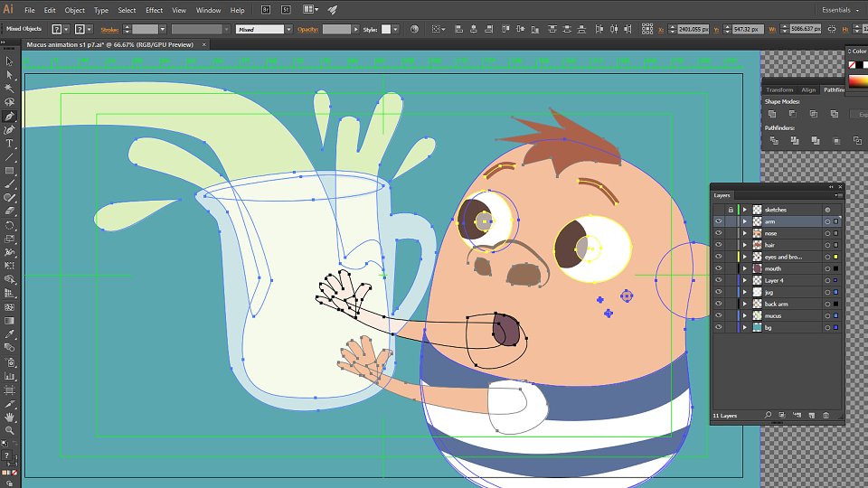The width and height of the screenshot is (868, 488).
Task: Click the Y position value field
Action: 748,29
